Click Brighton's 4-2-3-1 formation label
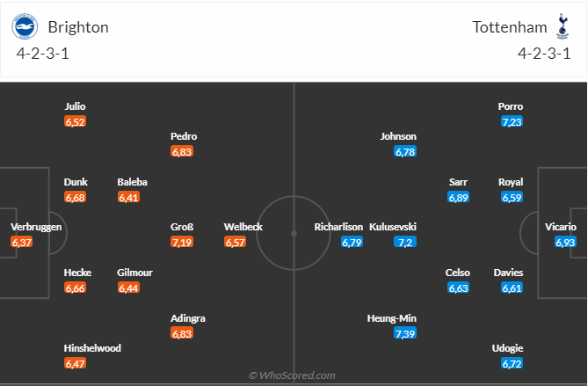This screenshot has width=588, height=386. [43, 54]
